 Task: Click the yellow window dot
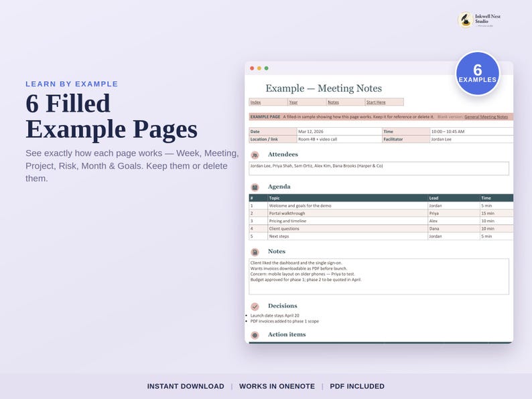[x=259, y=68]
